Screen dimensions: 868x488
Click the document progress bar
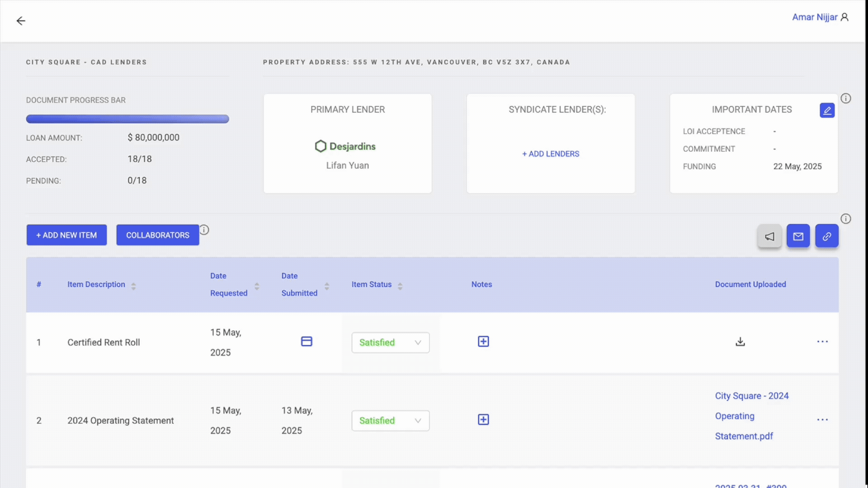(127, 119)
